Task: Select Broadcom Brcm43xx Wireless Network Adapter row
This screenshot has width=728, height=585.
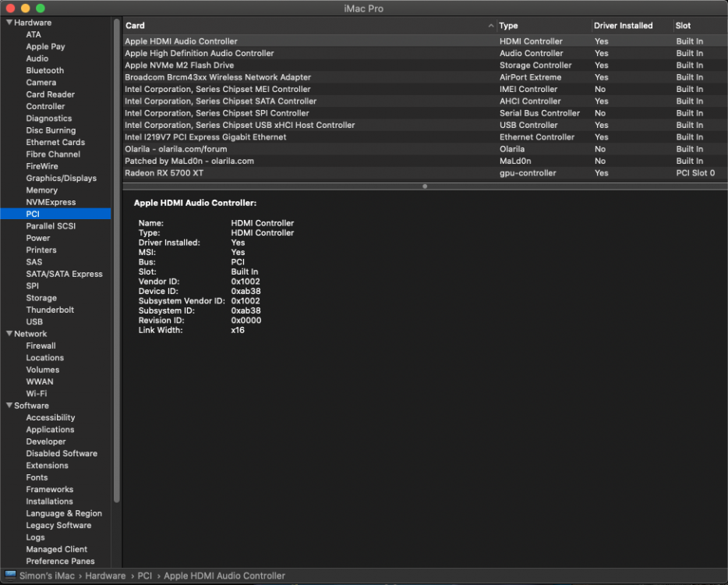Action: point(425,77)
